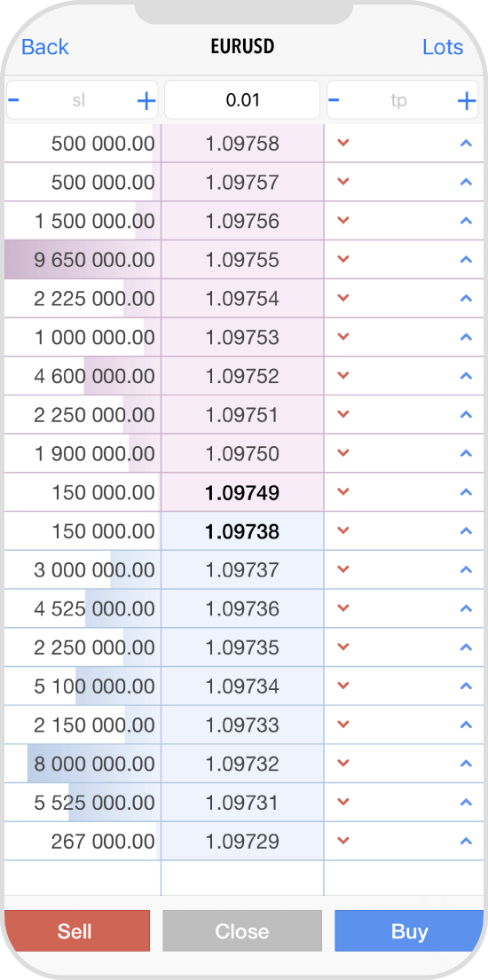Tap the red down arrow at 1.09732
Screen dimensions: 488x980
[x=342, y=763]
